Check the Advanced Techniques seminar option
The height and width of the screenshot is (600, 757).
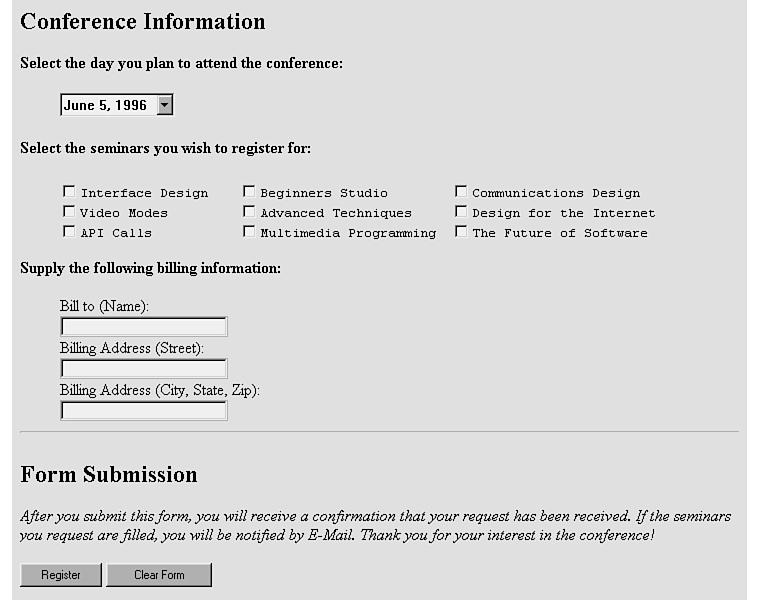(x=249, y=212)
